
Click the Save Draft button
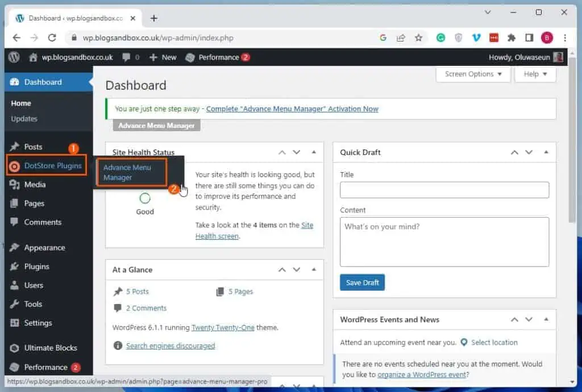click(362, 282)
